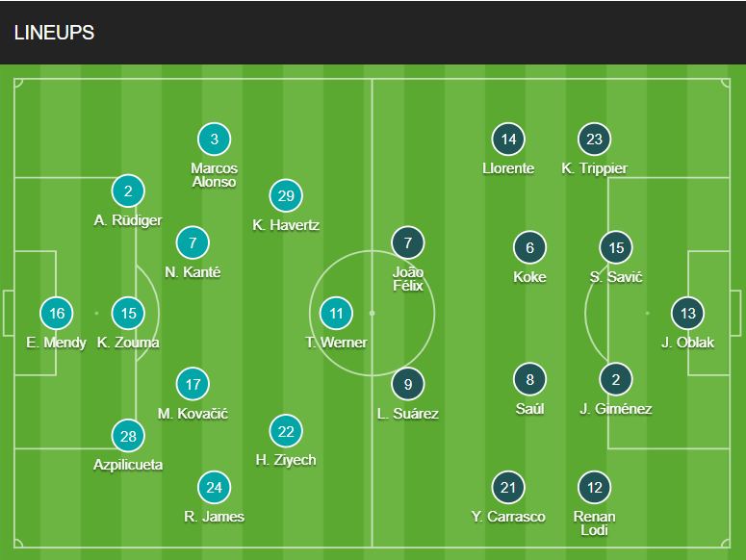The height and width of the screenshot is (560, 746).
Task: Select T. Werner's number 11 badge
Action: click(x=336, y=314)
